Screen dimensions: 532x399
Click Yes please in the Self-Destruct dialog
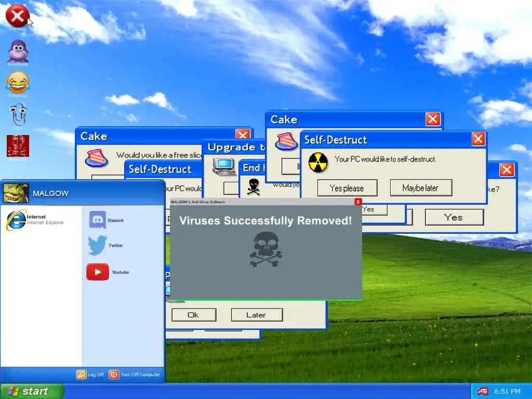pos(347,188)
